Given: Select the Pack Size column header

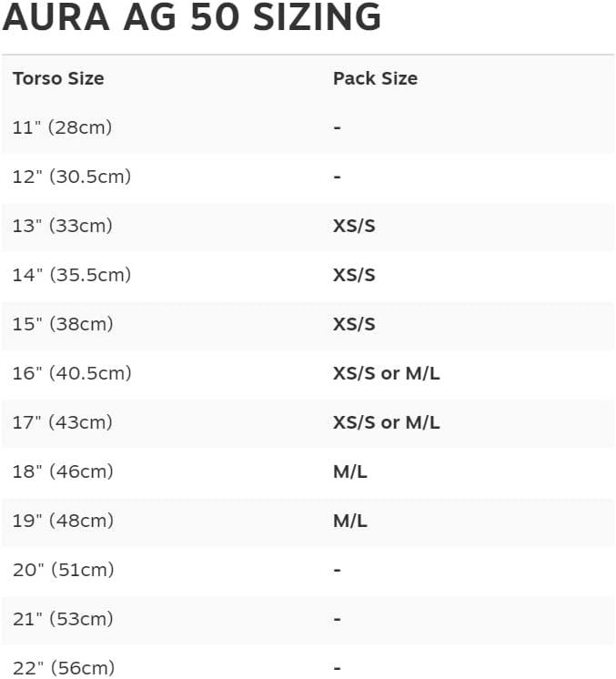Looking at the screenshot, I should coord(375,78).
